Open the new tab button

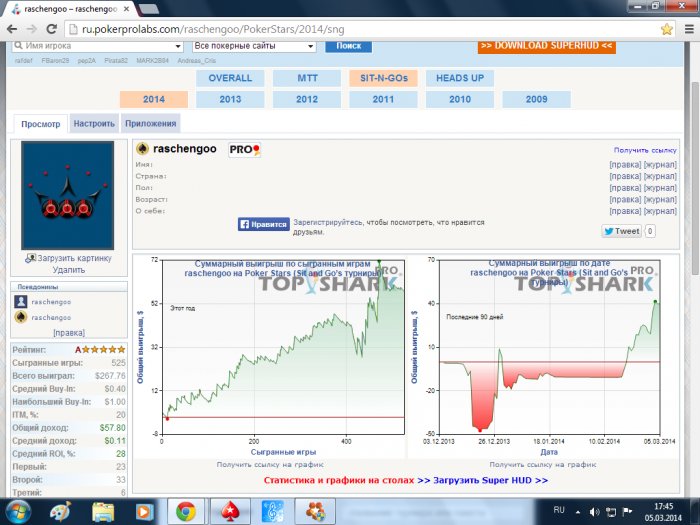148,8
